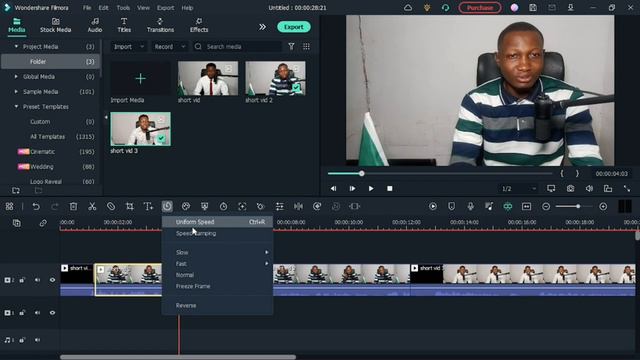Click the timeline zoom slider handle
Image resolution: width=640 pixels, height=360 pixels.
click(x=578, y=207)
